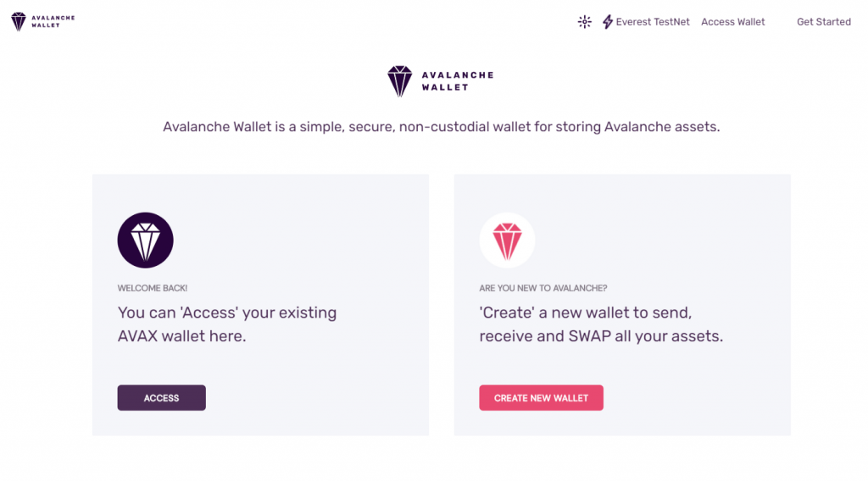Click the top-left Avalanche Wallet wordmark
The image size is (868, 481).
tap(53, 21)
